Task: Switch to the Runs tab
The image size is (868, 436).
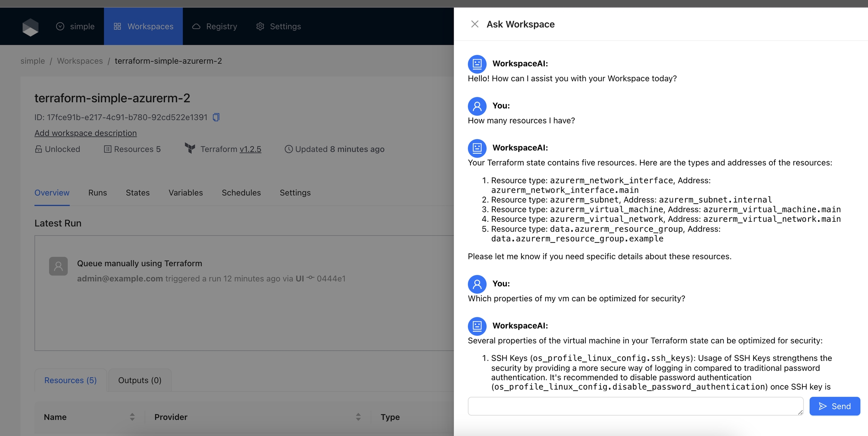Action: pos(98,193)
